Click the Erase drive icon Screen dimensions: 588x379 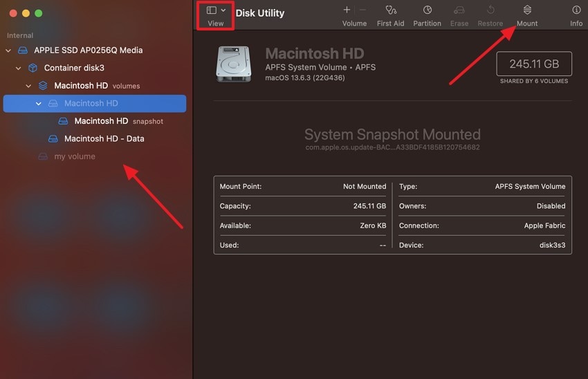pos(459,10)
